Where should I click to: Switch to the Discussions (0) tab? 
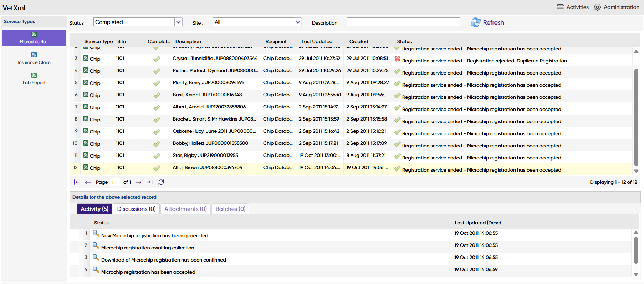(137, 209)
